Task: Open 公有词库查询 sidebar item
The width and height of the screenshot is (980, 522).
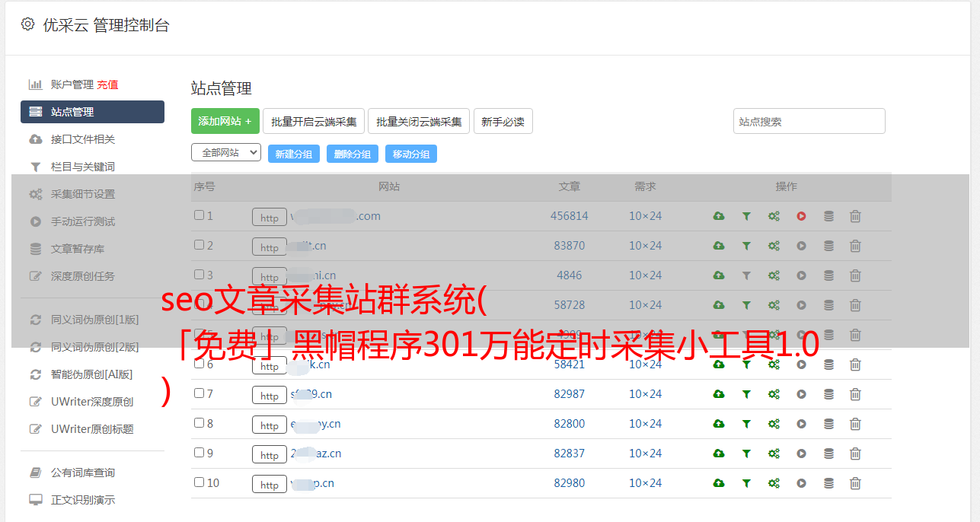Action: pyautogui.click(x=83, y=473)
